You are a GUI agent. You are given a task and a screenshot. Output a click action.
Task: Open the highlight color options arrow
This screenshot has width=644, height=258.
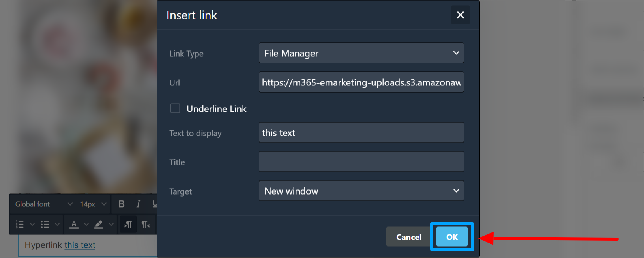111,225
